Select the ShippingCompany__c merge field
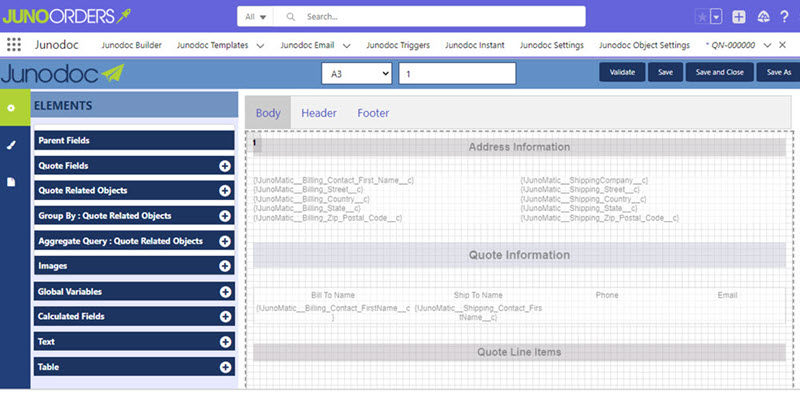 click(584, 181)
